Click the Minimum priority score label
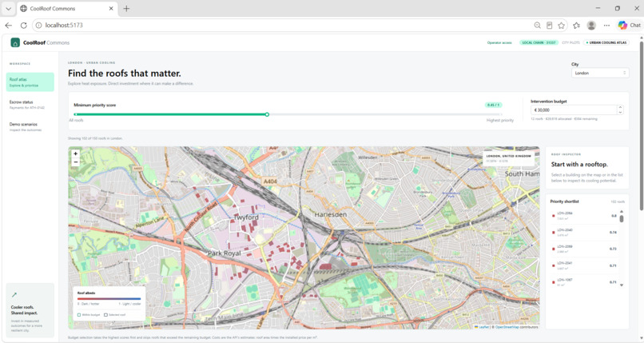 point(95,106)
